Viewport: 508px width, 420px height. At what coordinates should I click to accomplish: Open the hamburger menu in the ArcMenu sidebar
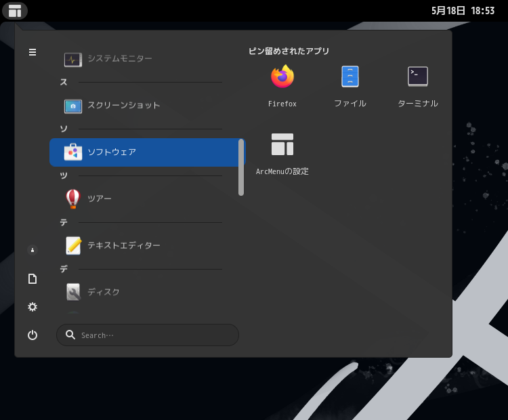(33, 52)
